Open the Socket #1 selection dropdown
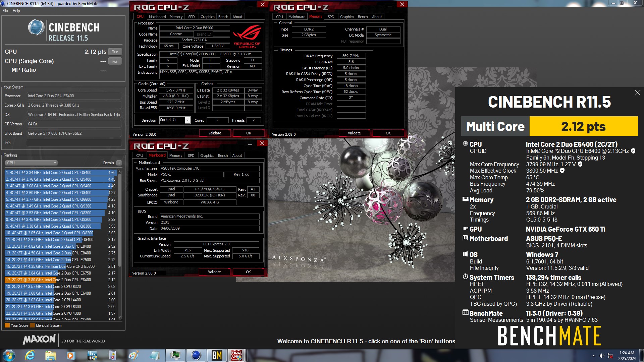This screenshot has width=644, height=362. (x=175, y=120)
